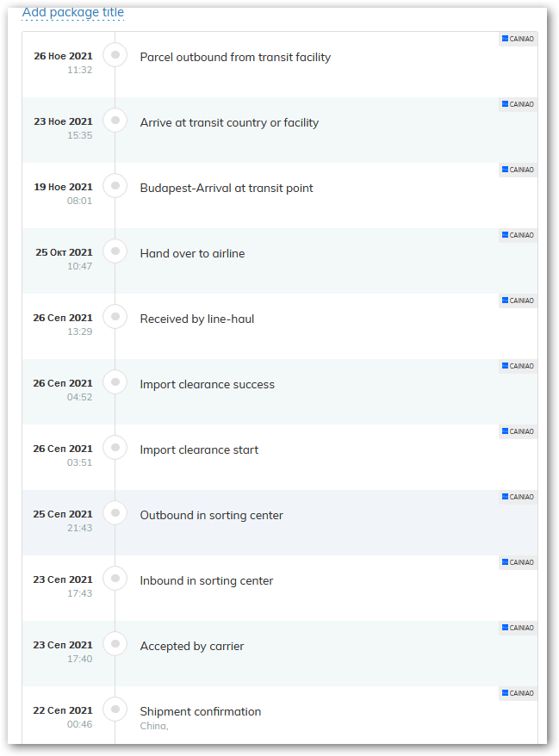Viewport: 559px width, 756px height.
Task: Click the Cainiao badge on Budapest-Arrival row
Action: click(x=518, y=170)
